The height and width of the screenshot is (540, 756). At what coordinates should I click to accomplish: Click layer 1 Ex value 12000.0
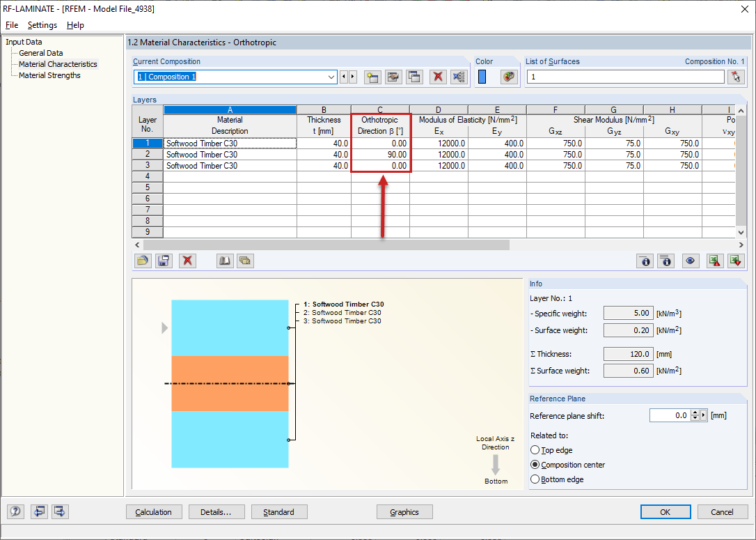click(439, 144)
